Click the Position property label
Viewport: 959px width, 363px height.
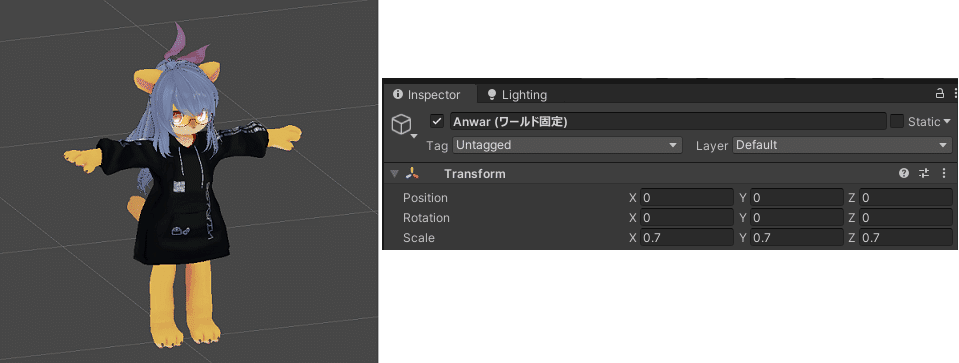coord(425,198)
